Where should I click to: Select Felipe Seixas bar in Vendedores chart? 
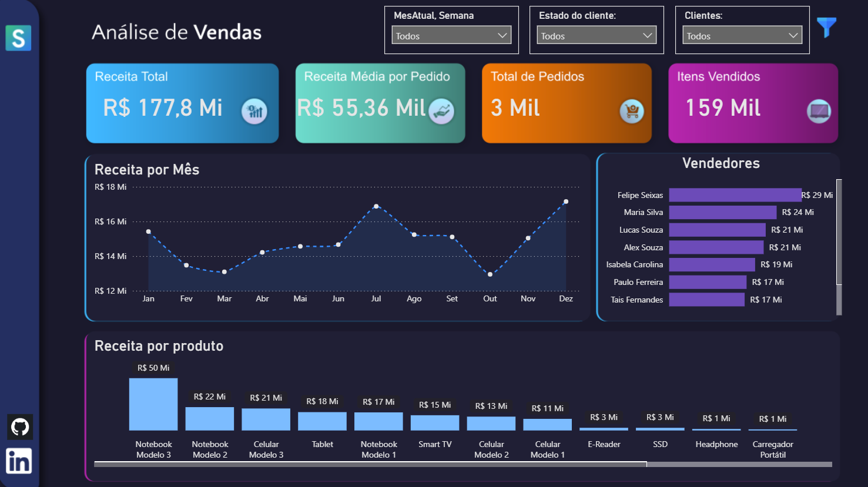[735, 194]
